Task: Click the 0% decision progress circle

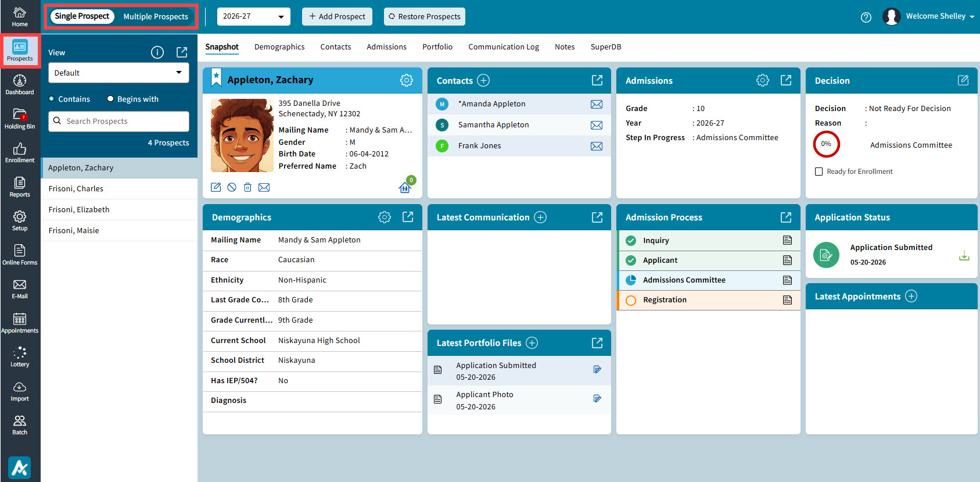Action: (x=826, y=144)
